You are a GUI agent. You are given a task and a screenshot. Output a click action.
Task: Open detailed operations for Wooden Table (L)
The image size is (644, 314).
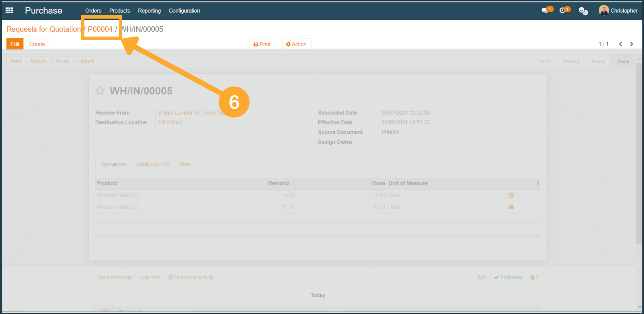tap(511, 207)
